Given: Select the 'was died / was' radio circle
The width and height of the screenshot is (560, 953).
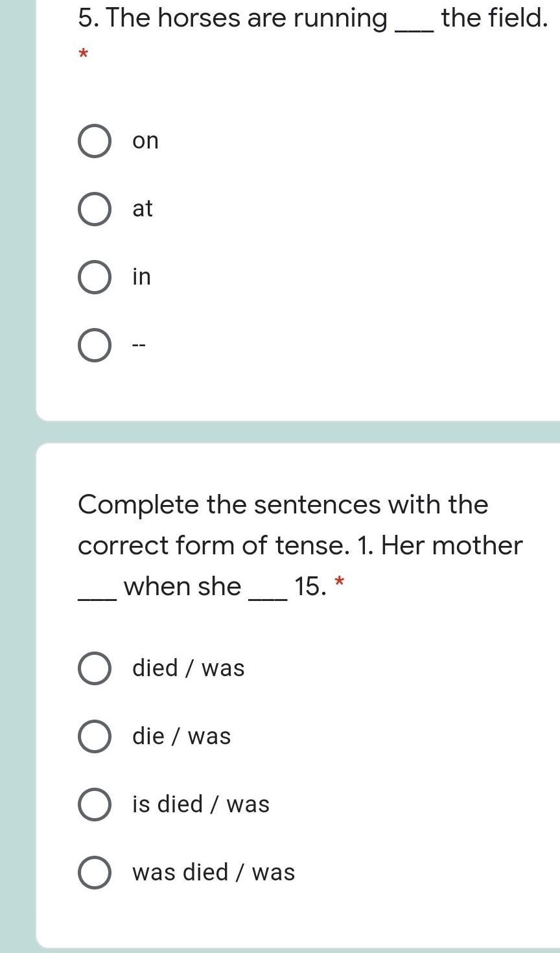Looking at the screenshot, I should (94, 873).
